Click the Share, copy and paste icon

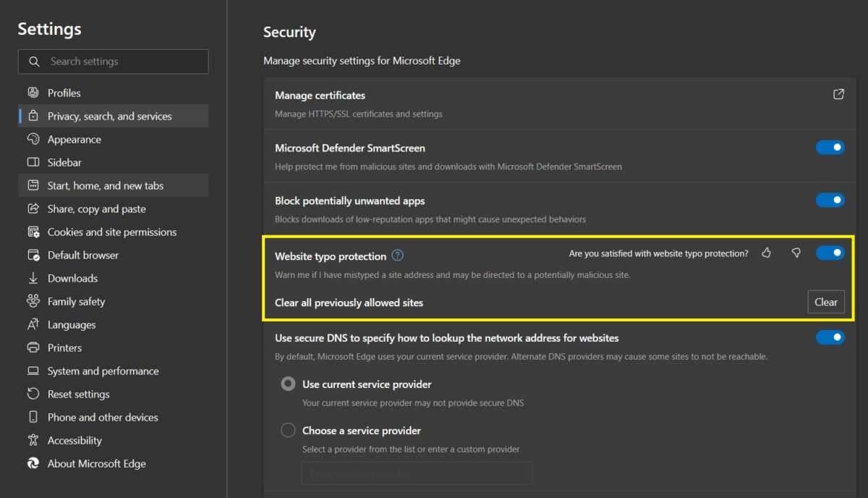[x=33, y=208]
